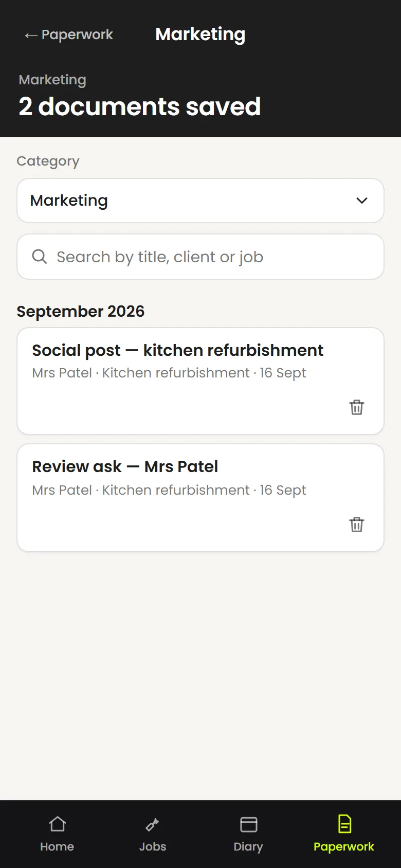Tap the Diary calendar icon
This screenshot has width=401, height=868.
point(248,824)
